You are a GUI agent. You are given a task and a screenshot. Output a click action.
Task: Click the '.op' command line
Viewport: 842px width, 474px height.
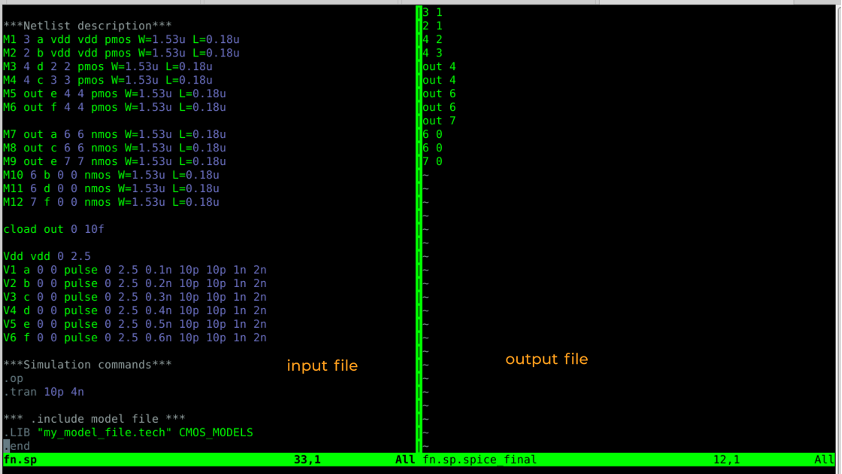[x=13, y=378]
